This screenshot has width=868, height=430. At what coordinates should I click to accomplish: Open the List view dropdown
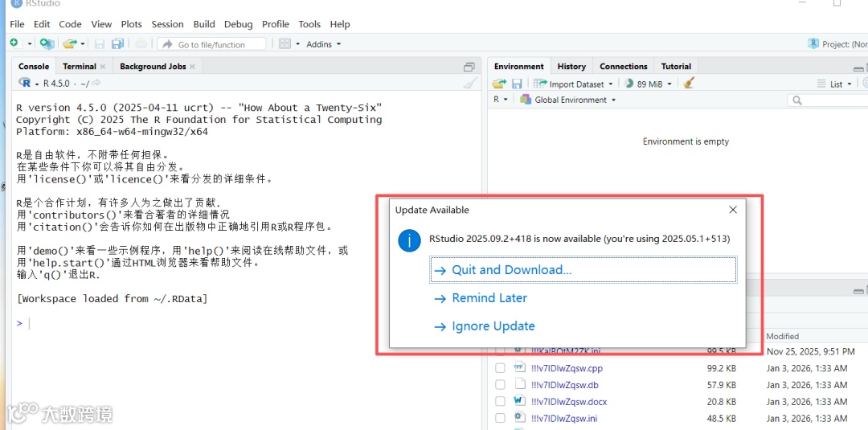[835, 84]
